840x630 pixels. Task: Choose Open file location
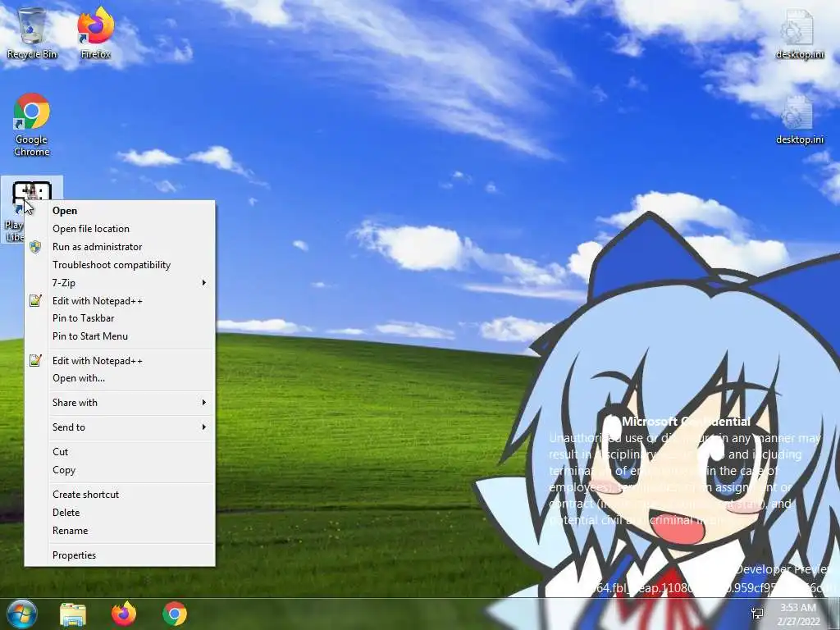pyautogui.click(x=120, y=229)
